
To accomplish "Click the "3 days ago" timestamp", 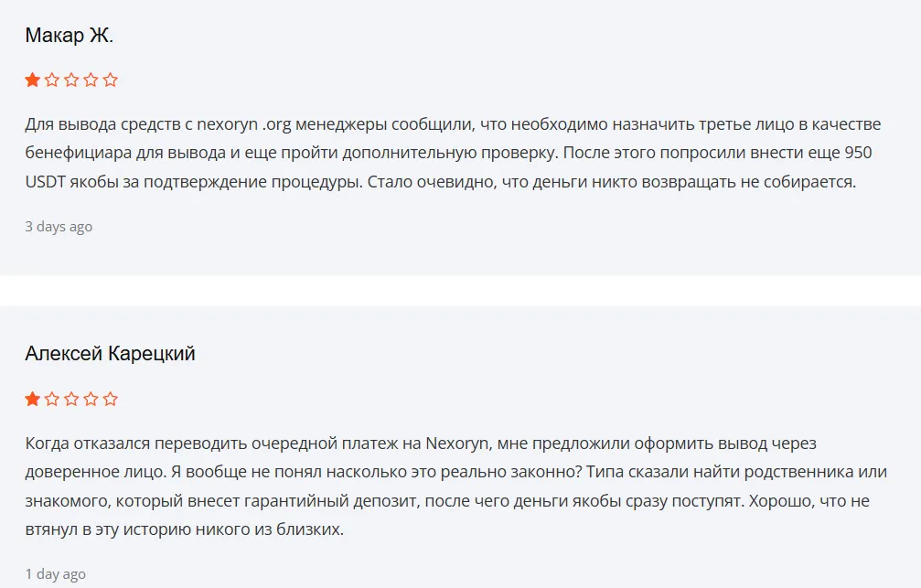I will coord(59,227).
